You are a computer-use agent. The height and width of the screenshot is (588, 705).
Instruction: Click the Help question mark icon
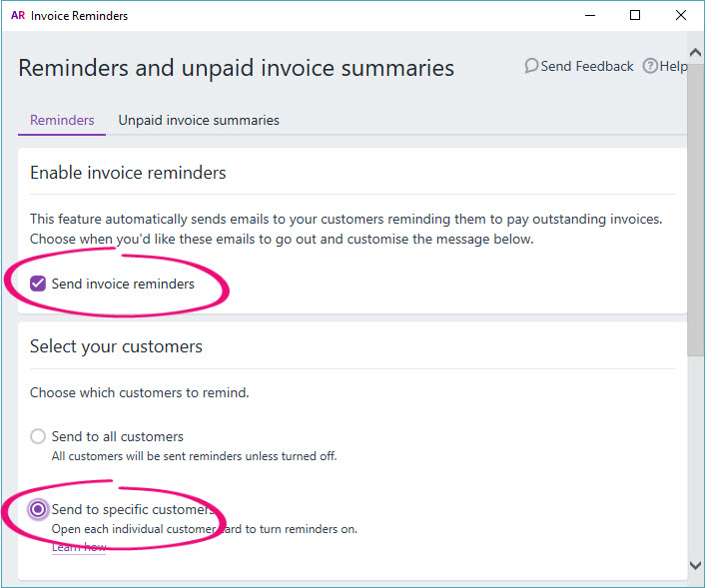[x=650, y=66]
